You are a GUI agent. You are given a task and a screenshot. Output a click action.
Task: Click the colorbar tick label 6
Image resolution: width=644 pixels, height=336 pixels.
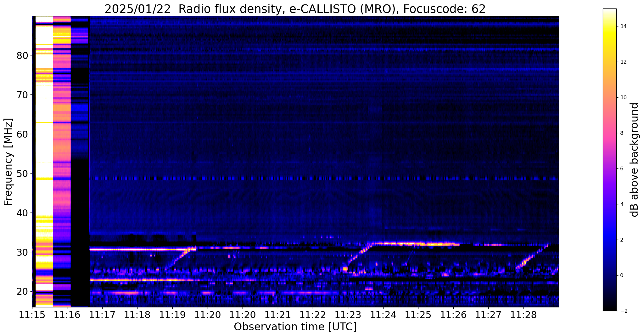pos(622,169)
